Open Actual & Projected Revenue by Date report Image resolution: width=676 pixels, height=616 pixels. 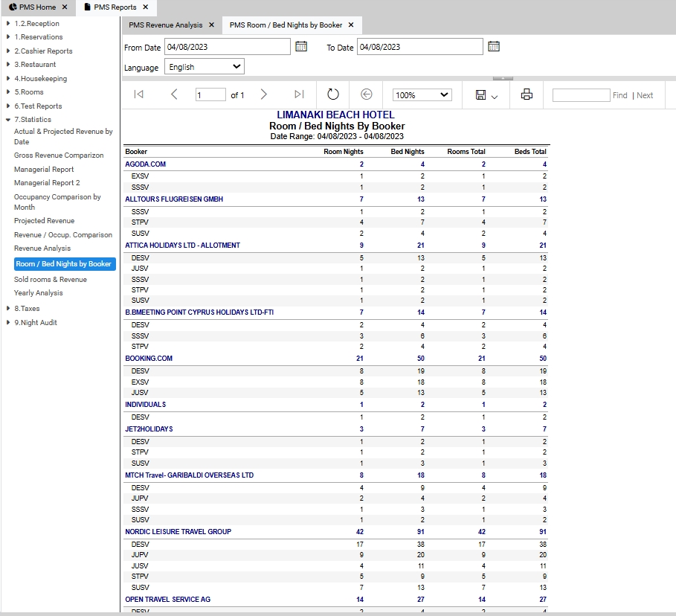tap(63, 136)
